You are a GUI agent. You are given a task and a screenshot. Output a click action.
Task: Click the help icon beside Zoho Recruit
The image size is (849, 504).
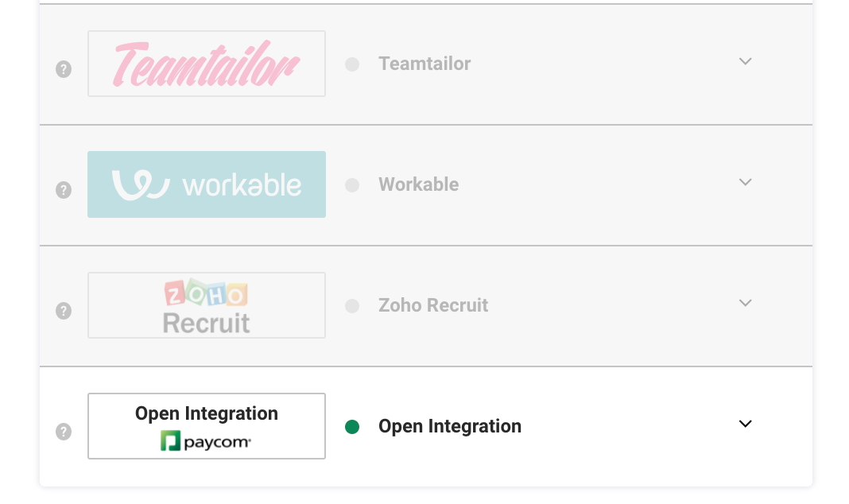coord(64,311)
